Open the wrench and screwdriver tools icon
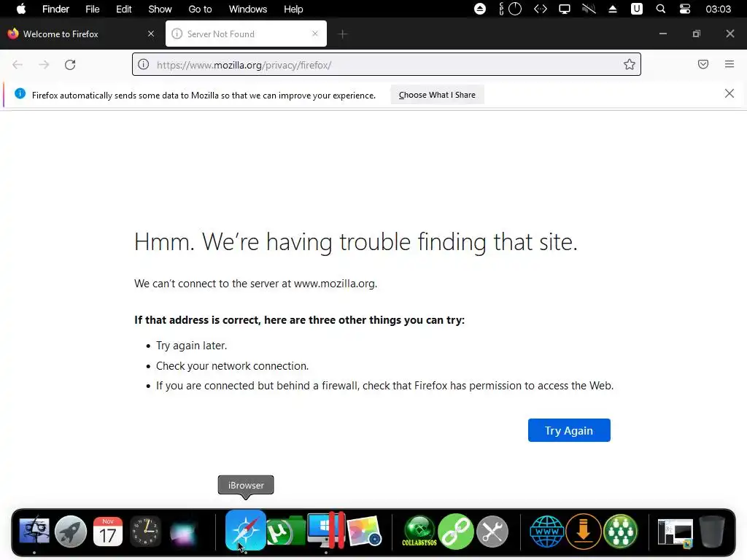Image resolution: width=747 pixels, height=560 pixels. click(492, 531)
